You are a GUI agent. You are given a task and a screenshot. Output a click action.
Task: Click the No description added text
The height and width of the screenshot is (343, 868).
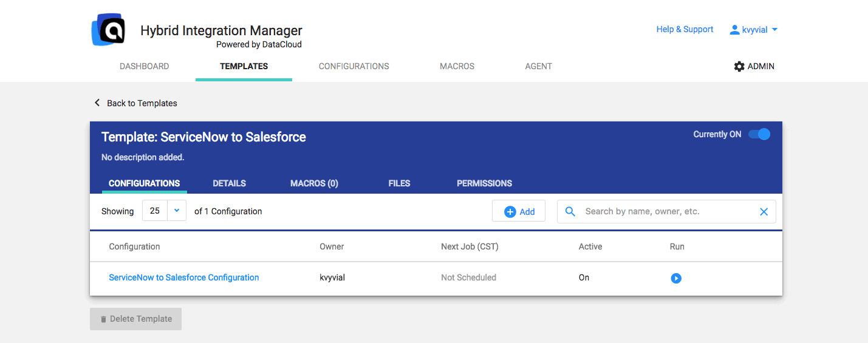143,157
